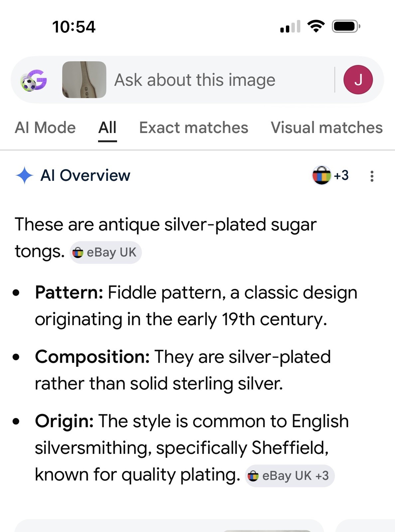395x532 pixels.
Task: Tap the Google logo icon
Action: 34,80
